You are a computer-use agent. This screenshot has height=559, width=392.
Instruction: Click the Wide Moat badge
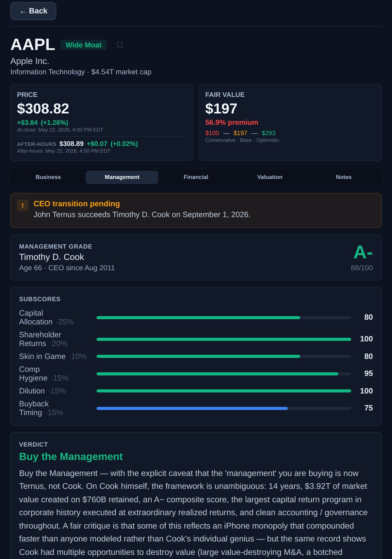(84, 45)
